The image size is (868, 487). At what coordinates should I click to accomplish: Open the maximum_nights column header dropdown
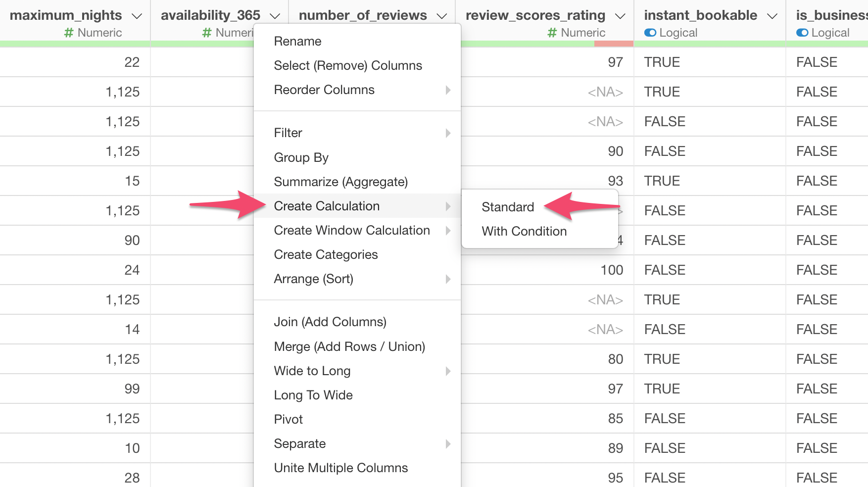137,15
